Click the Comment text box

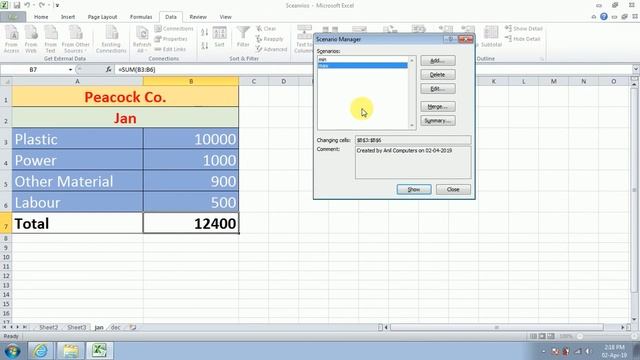pos(413,162)
